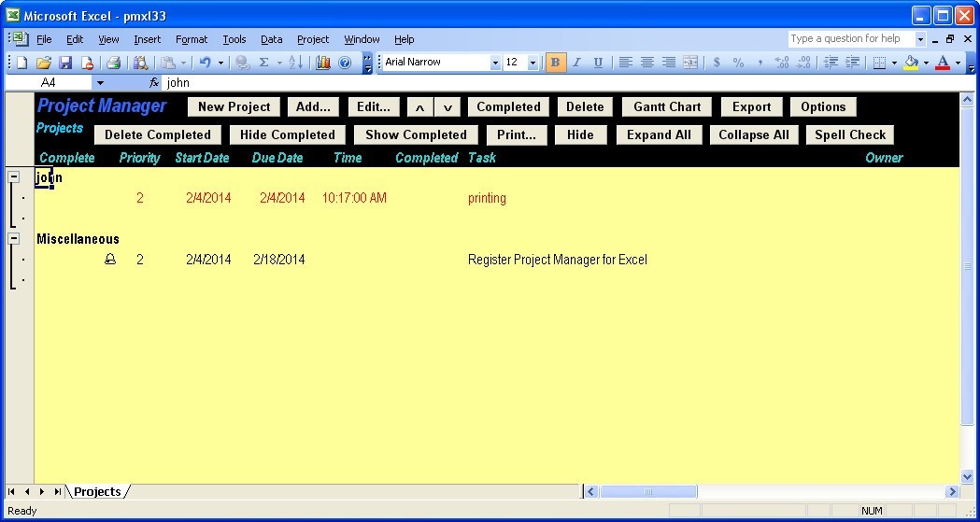Screen dimensions: 980x522
Task: Open a file with the Open folder icon
Action: [43, 63]
